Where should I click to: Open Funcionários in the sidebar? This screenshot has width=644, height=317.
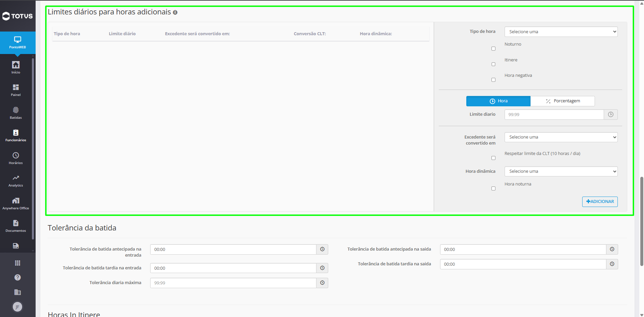point(16,136)
